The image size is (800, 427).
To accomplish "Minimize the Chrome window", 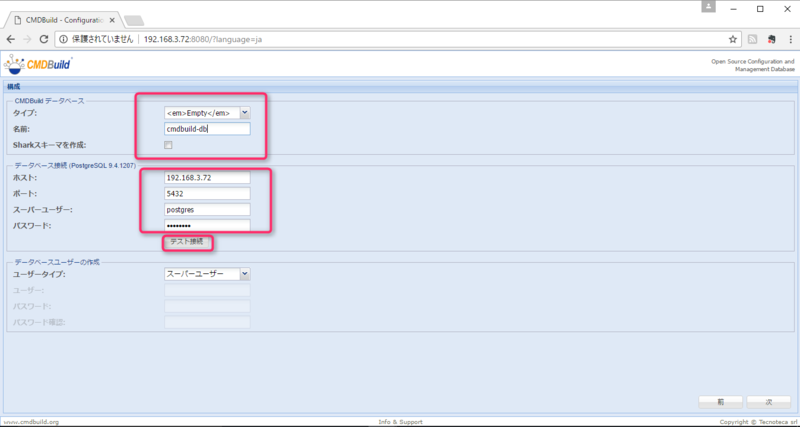I will coord(734,8).
